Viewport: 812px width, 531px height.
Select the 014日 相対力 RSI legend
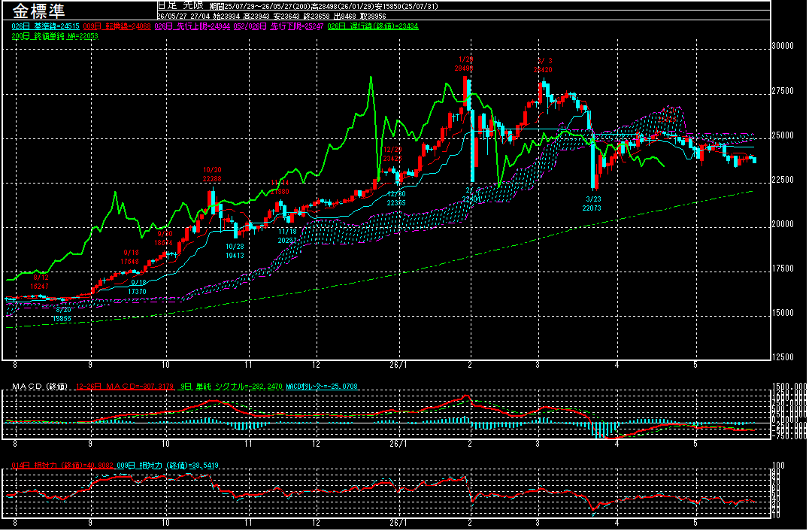click(x=62, y=466)
